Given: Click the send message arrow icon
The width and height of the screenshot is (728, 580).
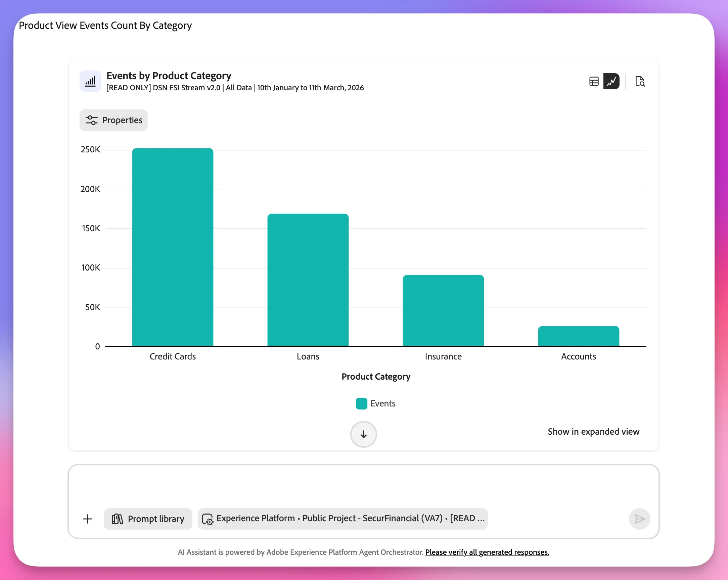Looking at the screenshot, I should 640,519.
